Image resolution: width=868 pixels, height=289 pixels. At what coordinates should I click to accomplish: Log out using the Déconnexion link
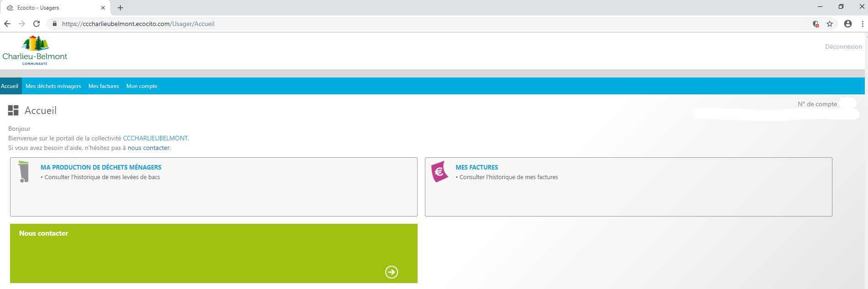pos(843,46)
